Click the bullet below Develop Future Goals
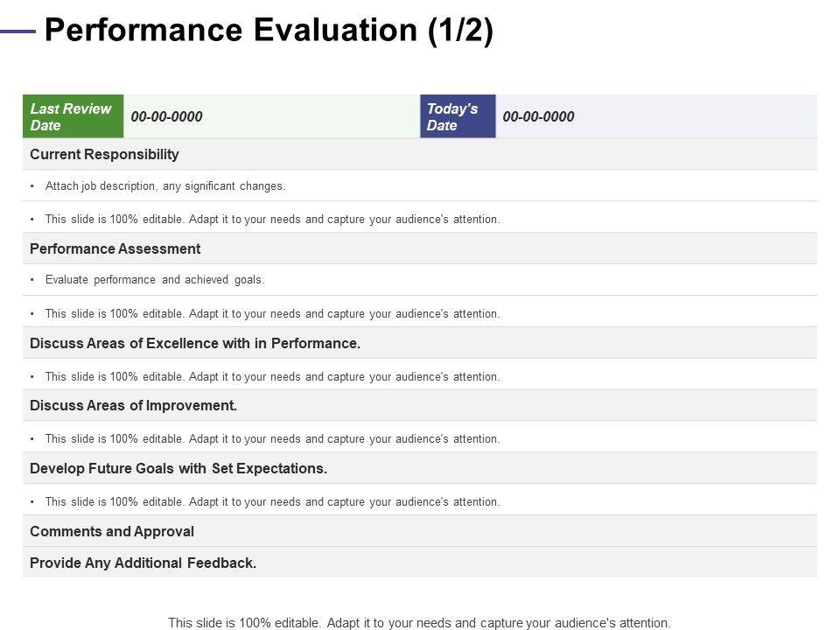The height and width of the screenshot is (630, 840). (x=272, y=501)
